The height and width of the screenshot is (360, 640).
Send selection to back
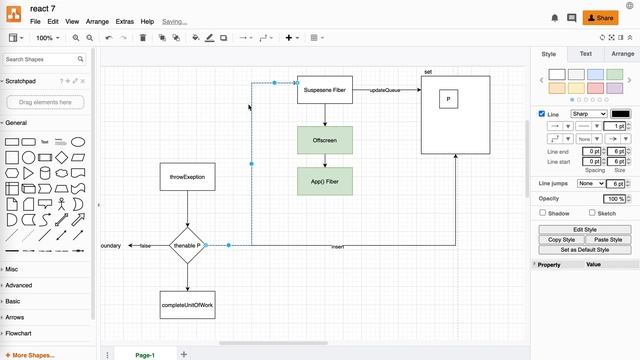coord(176,38)
